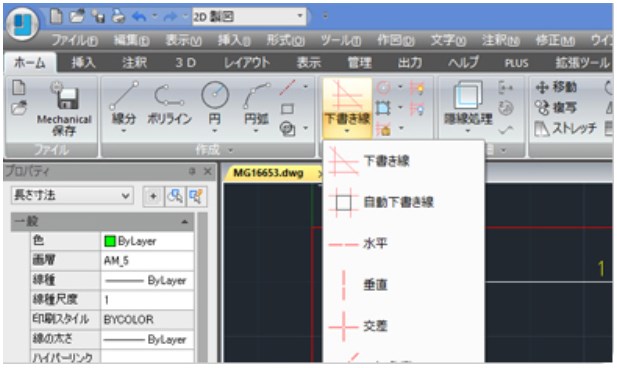Screen dimensions: 617x368
Task: Switch to the ヘルプ ribbon tab
Action: 463,63
